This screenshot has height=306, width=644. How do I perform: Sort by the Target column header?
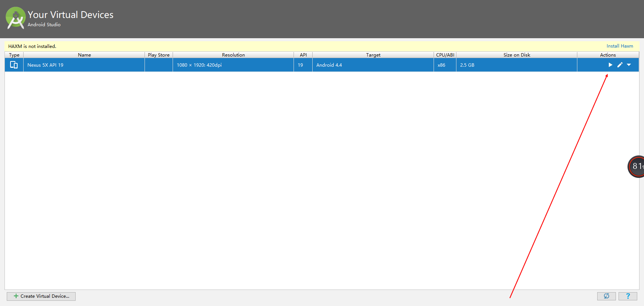click(x=373, y=55)
